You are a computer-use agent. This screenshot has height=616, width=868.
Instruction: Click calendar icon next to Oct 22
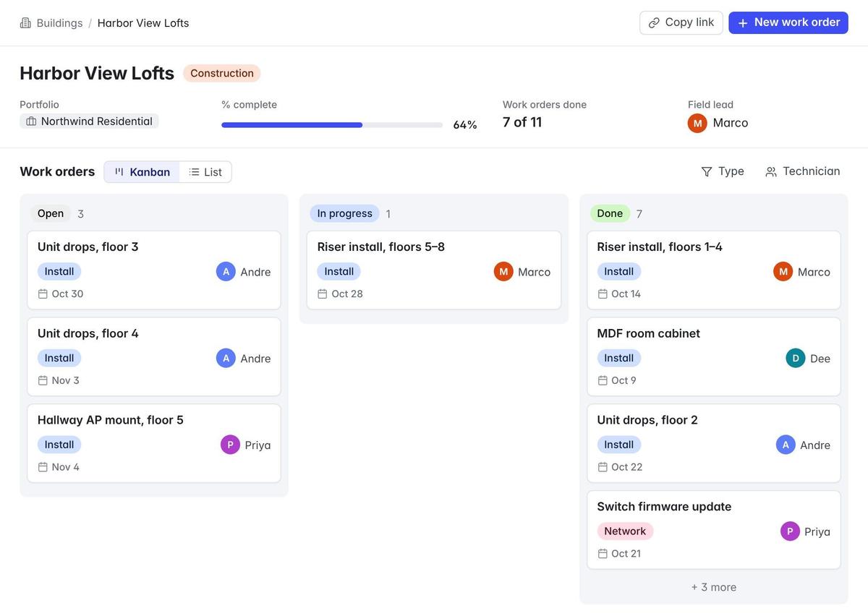[x=603, y=467]
